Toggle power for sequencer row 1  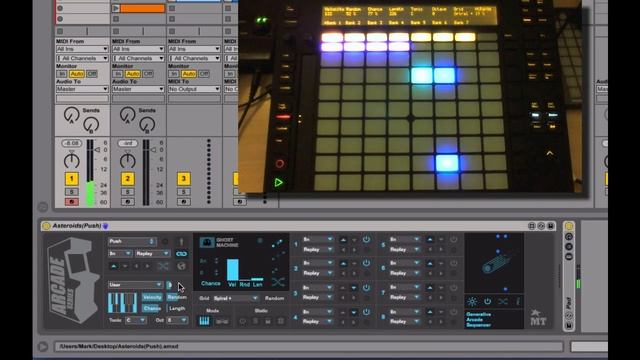366,240
